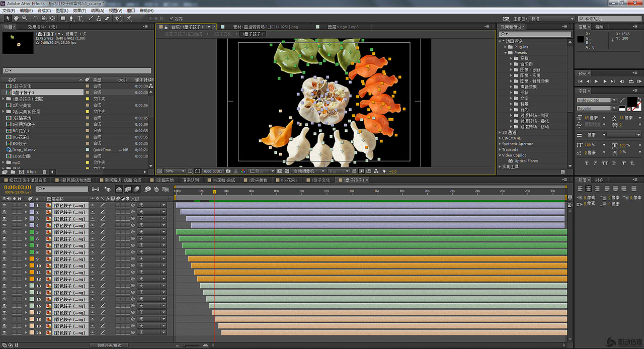Hide layer 1 using its eye icon
The width and height of the screenshot is (644, 349).
[x=5, y=206]
